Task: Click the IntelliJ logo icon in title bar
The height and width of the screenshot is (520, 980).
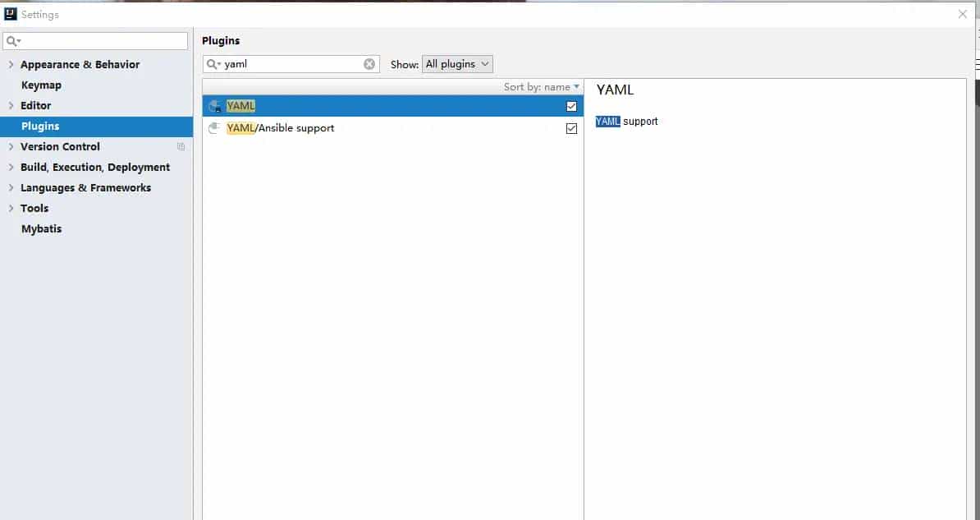Action: (11, 14)
